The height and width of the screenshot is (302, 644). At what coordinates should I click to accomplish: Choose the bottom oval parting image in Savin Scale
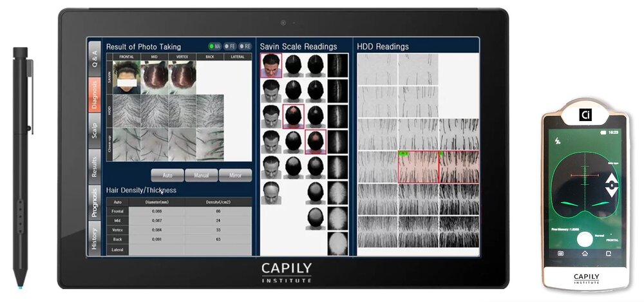point(337,243)
